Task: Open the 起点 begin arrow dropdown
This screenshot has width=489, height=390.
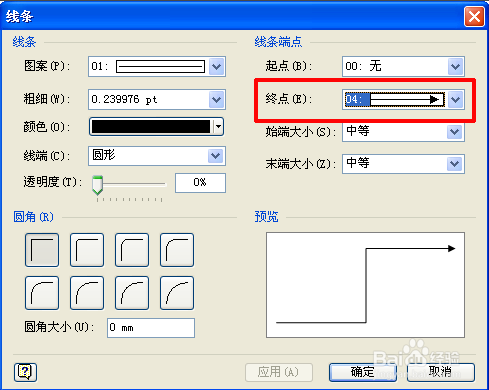Action: (x=455, y=67)
